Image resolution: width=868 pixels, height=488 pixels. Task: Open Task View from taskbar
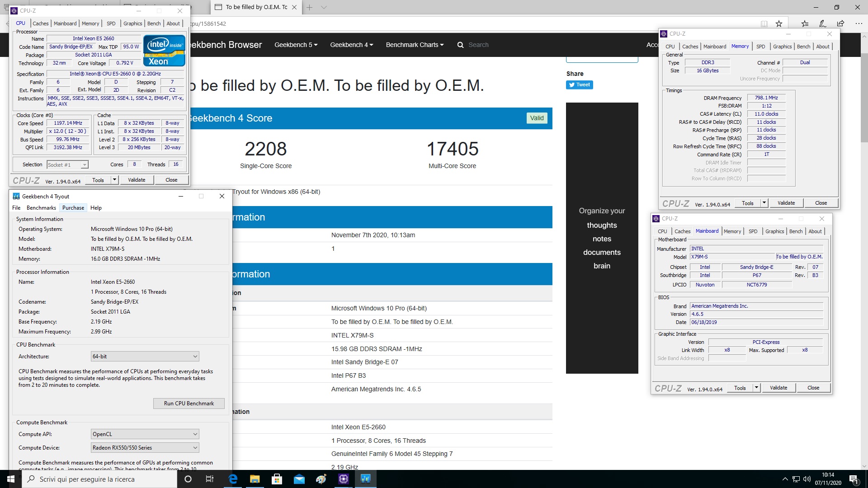click(210, 479)
